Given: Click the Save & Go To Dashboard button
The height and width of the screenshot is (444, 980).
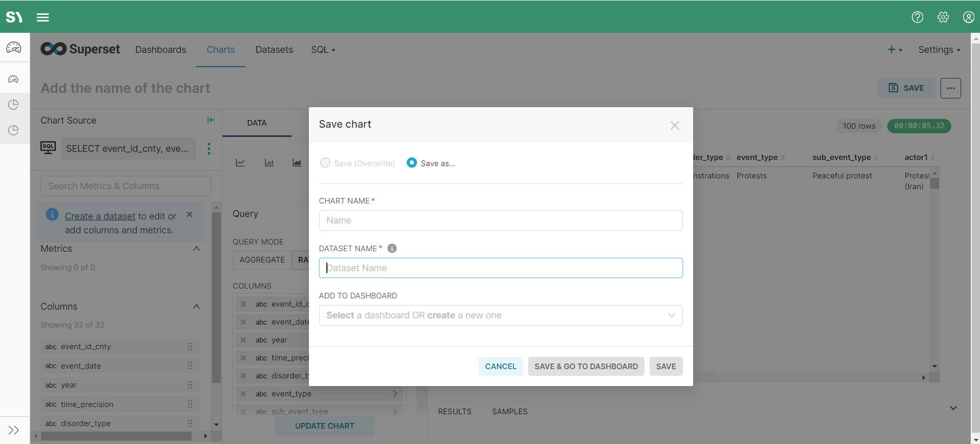Looking at the screenshot, I should 586,367.
